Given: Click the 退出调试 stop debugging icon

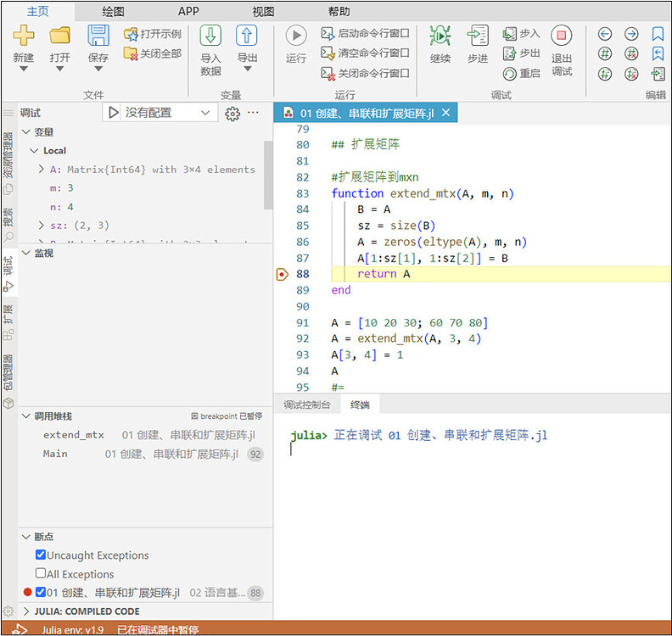Looking at the screenshot, I should pyautogui.click(x=562, y=35).
